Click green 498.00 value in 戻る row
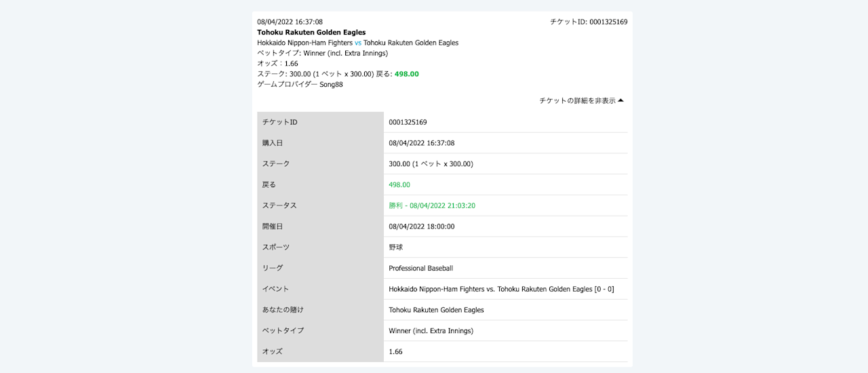The image size is (868, 373). click(x=399, y=184)
